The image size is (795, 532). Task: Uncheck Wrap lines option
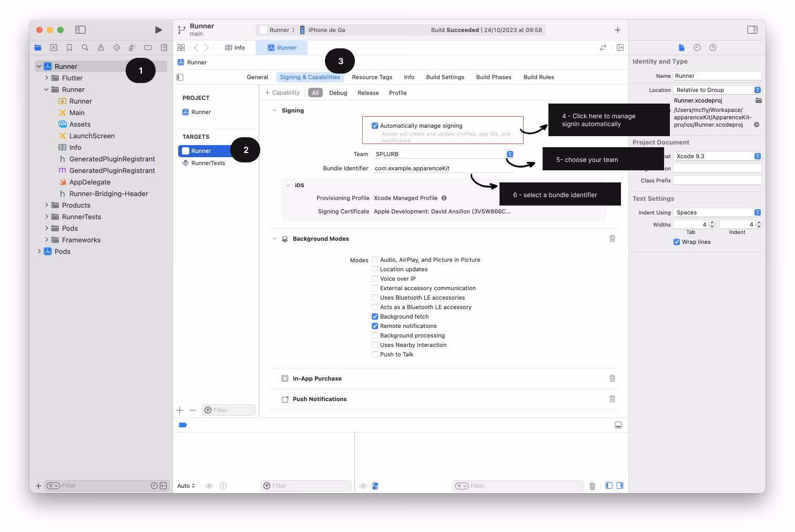pos(677,242)
